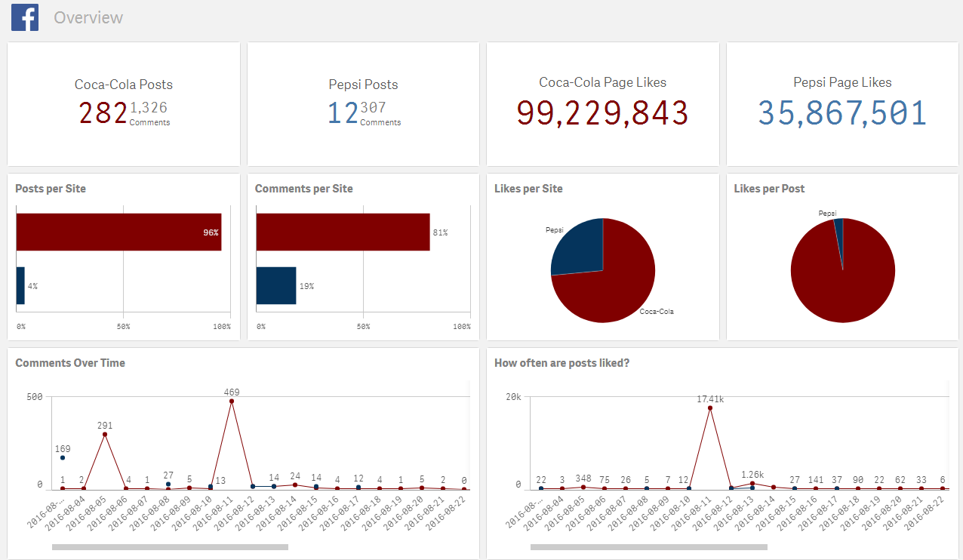Viewport: 963px width, 560px height.
Task: Click the Comments Over Time horizontal scrollbar
Action: click(170, 547)
